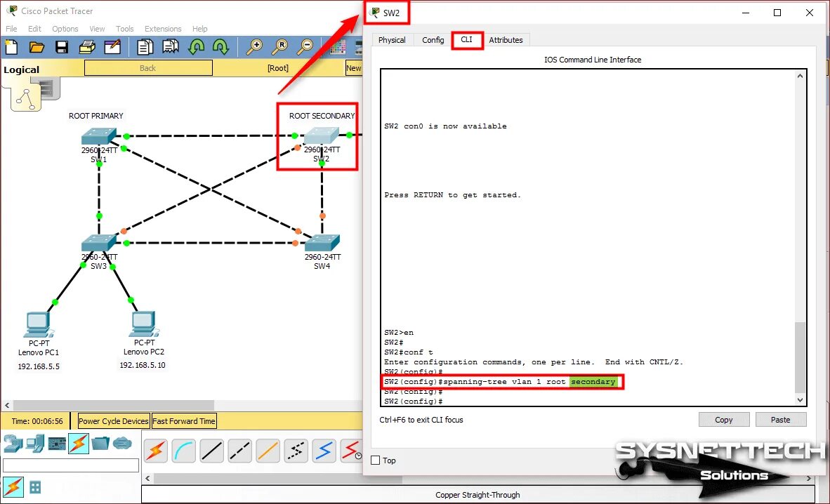Select Structured Cabling grid subcategory icon

tap(36, 487)
